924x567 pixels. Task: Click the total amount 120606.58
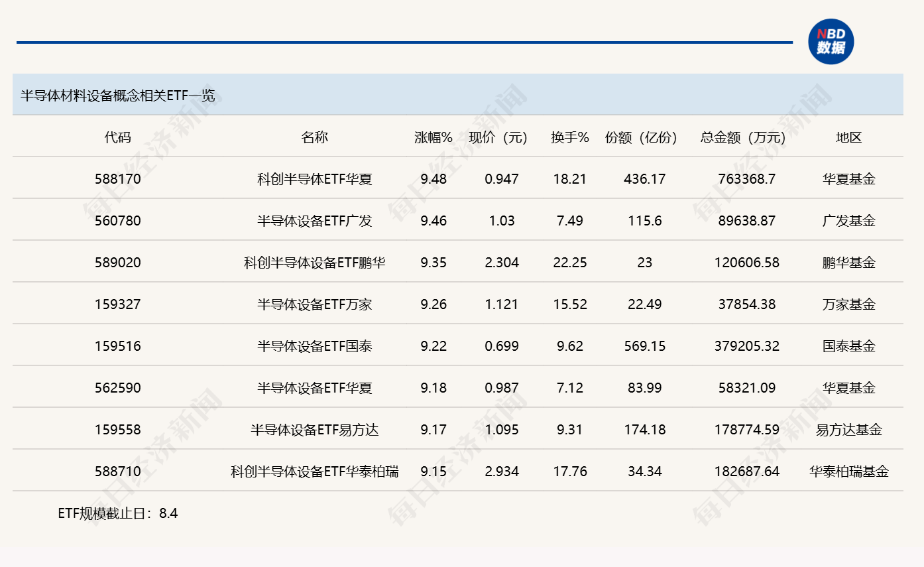coord(747,263)
